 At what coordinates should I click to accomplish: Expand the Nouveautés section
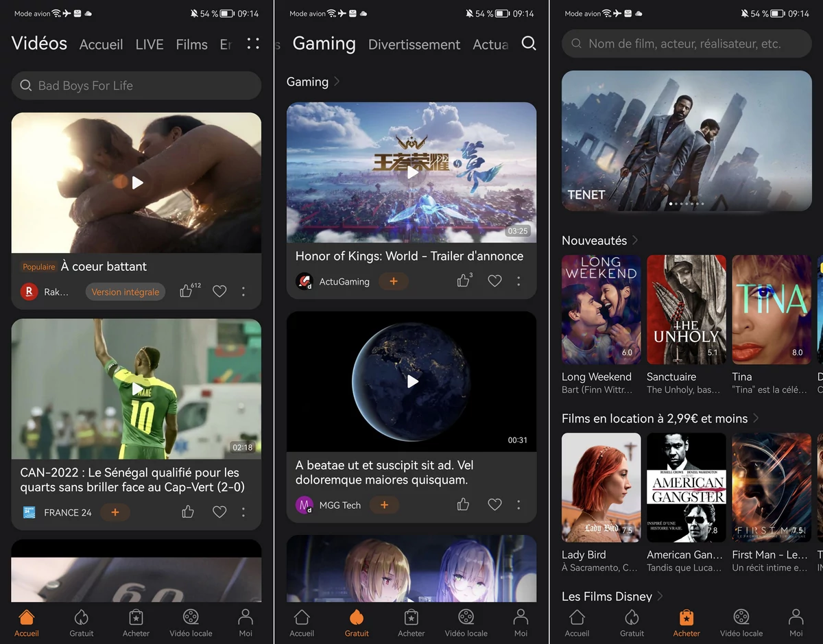(x=635, y=240)
